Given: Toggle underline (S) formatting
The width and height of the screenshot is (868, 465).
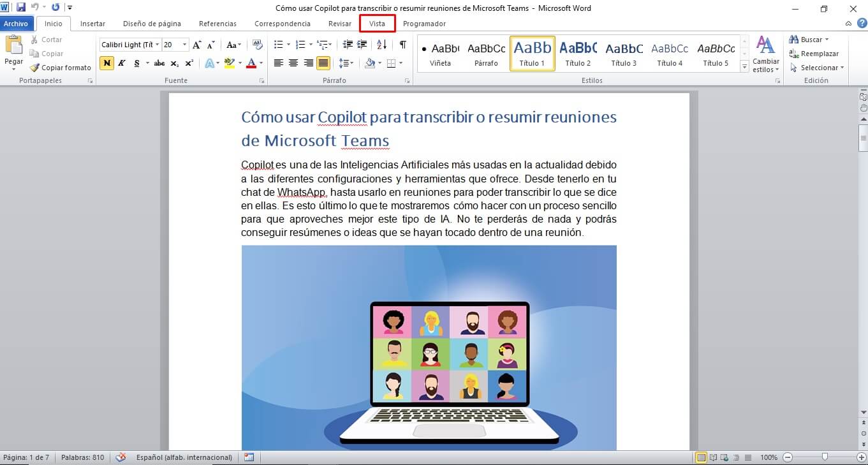Looking at the screenshot, I should coord(136,63).
